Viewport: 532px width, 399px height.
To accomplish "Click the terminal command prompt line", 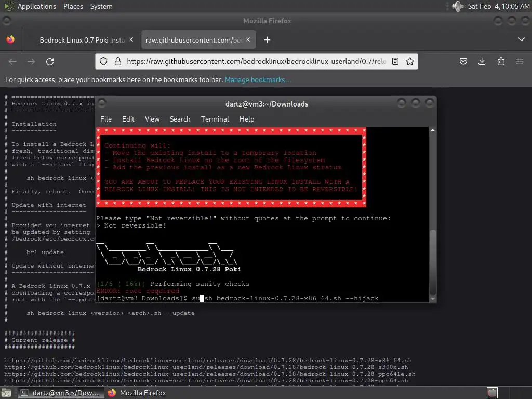I will click(x=237, y=298).
